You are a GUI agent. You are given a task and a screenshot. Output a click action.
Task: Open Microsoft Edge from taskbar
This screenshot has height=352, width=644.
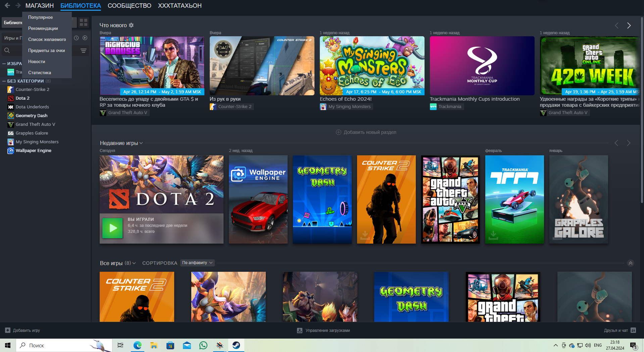point(138,345)
